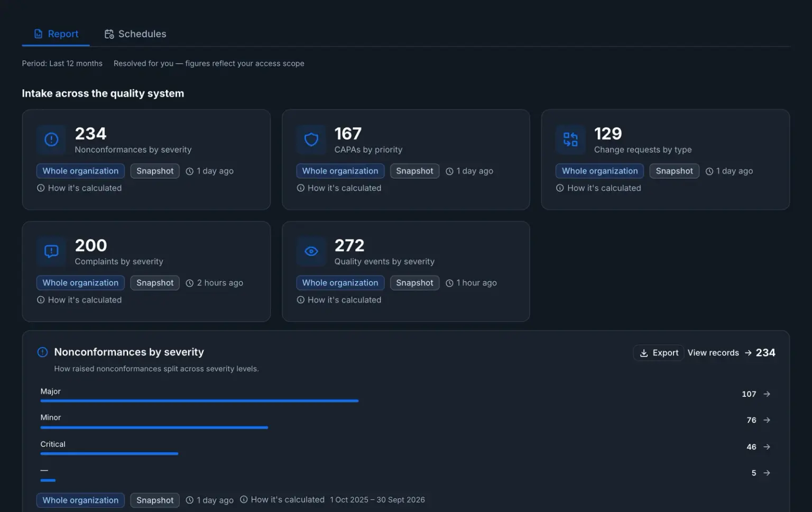Viewport: 812px width, 512px height.
Task: Click the Critical severity bar
Action: (109, 454)
